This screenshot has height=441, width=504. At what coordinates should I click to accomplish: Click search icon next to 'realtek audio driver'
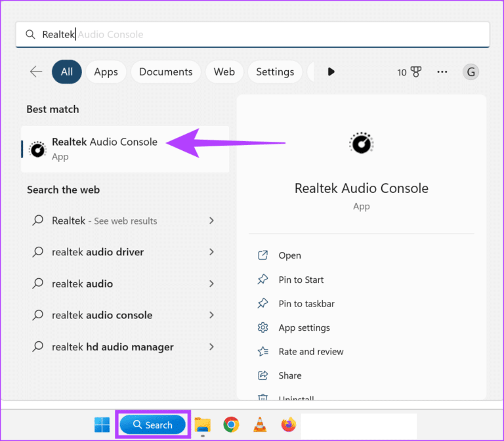coord(38,252)
